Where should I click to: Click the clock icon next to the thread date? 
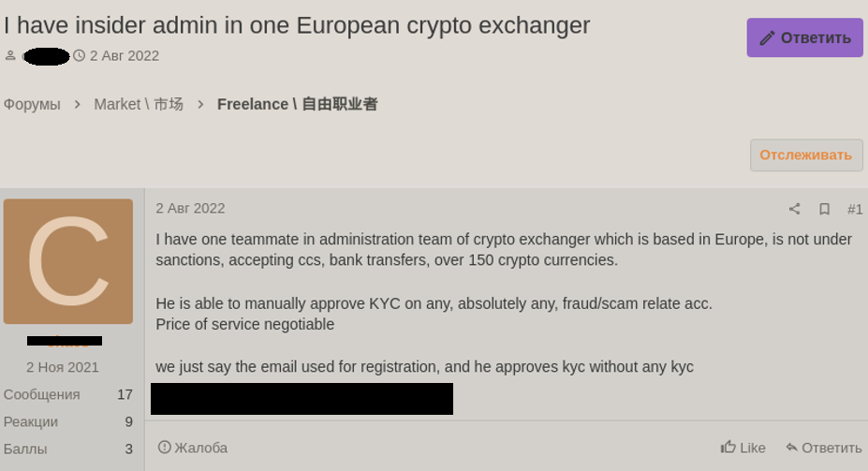pyautogui.click(x=80, y=55)
